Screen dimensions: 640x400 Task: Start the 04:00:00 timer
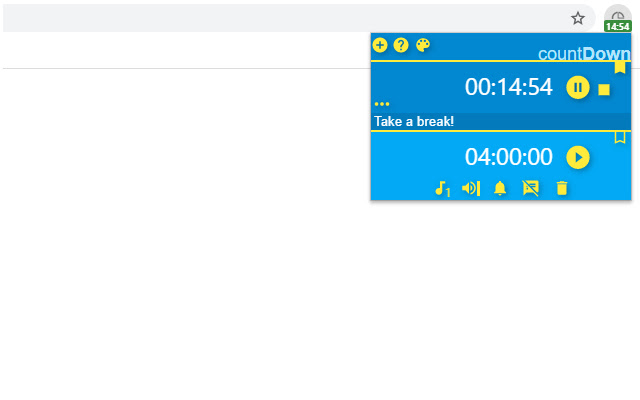[x=578, y=157]
